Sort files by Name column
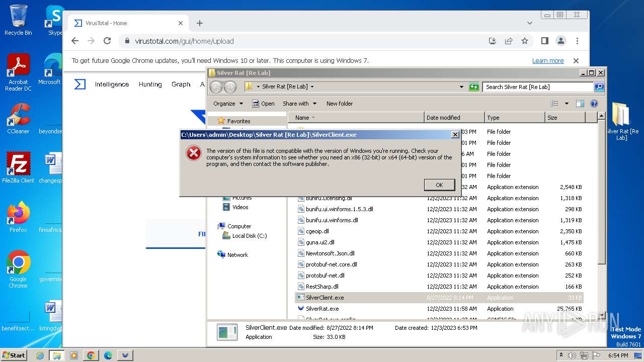The image size is (644, 362). (356, 118)
